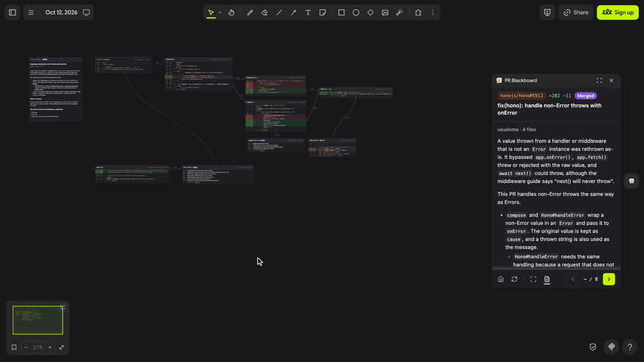Open the honojs/hono#5513 link

pos(521,96)
